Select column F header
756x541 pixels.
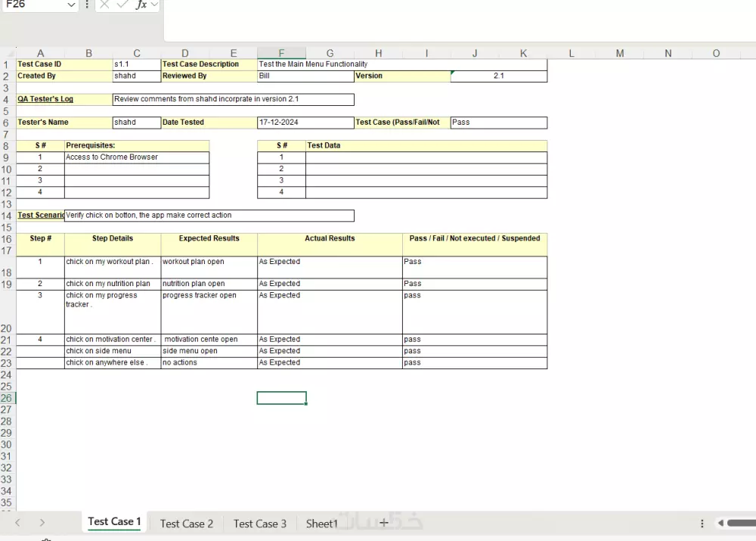(281, 53)
